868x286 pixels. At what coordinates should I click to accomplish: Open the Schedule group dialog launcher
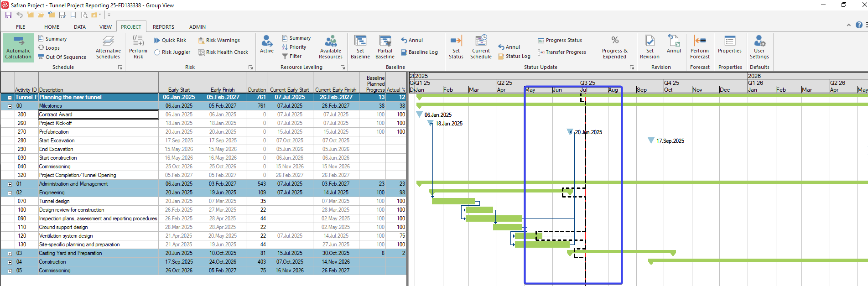pyautogui.click(x=120, y=68)
